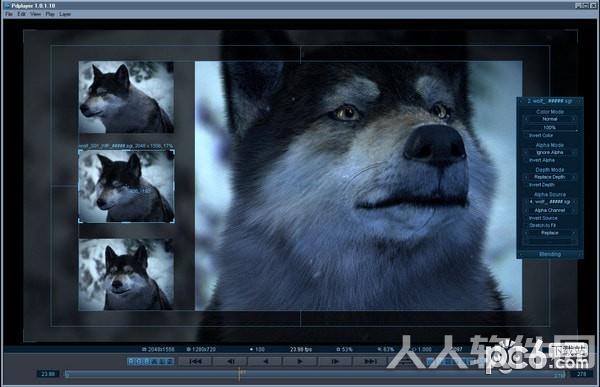Select the top wolf layer thumbnail

126,97
